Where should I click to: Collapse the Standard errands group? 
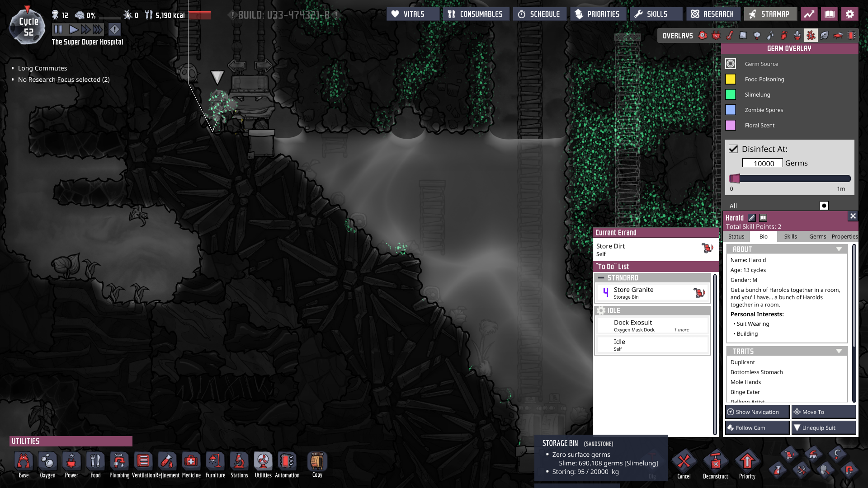coord(601,278)
